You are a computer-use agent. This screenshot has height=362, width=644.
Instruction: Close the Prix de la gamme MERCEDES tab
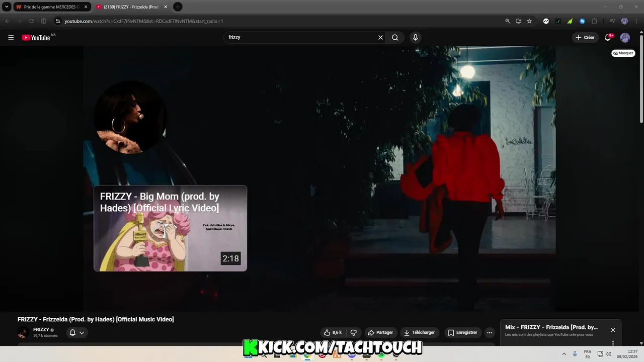click(86, 7)
